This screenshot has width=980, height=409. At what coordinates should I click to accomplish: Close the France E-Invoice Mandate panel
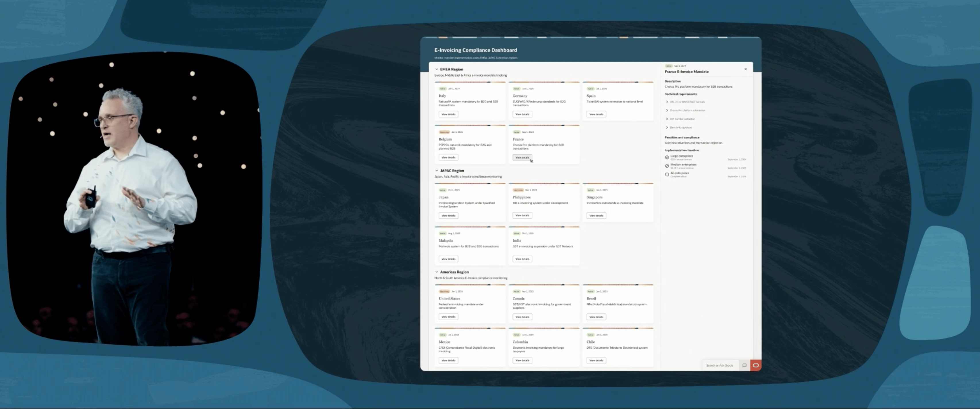(x=745, y=69)
